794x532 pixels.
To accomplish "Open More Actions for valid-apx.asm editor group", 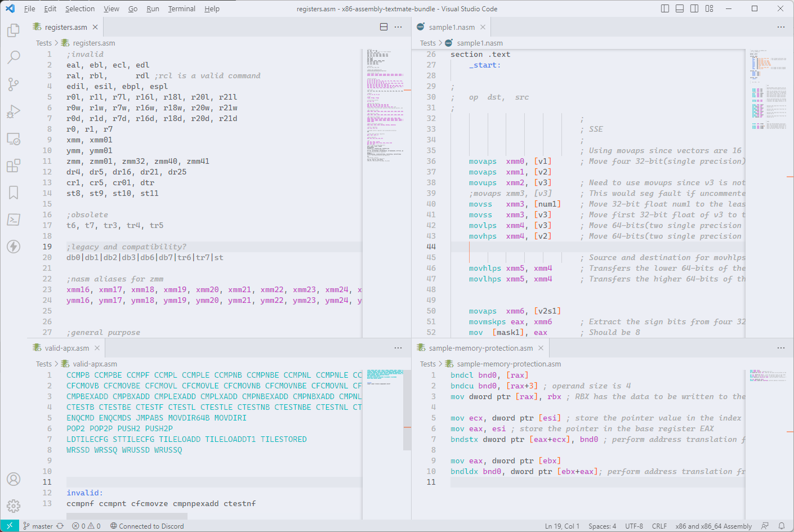I will [398, 348].
